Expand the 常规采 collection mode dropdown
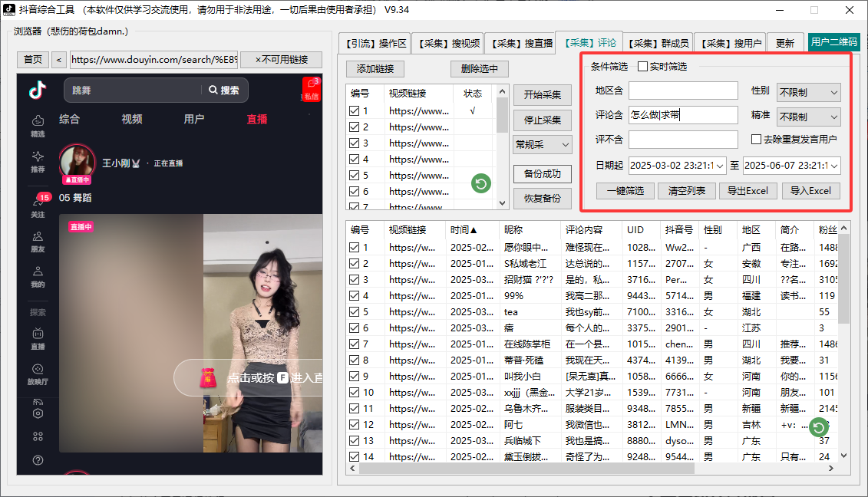The width and height of the screenshot is (868, 497). (x=542, y=144)
